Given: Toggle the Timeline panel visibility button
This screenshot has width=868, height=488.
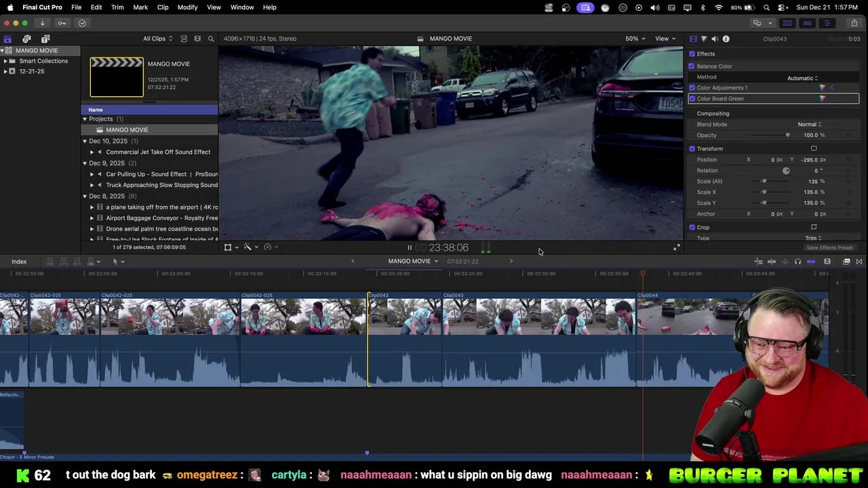Looking at the screenshot, I should [x=807, y=23].
